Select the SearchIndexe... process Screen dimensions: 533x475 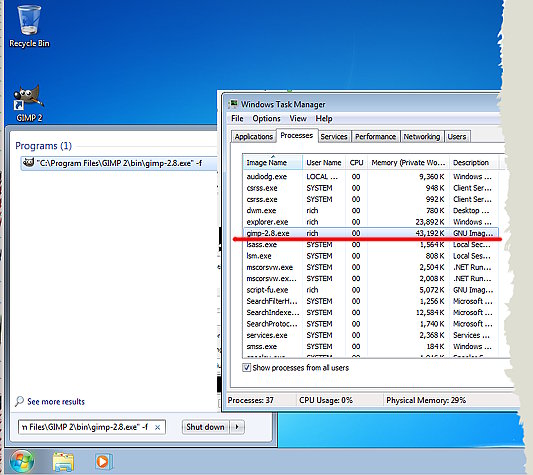371,312
